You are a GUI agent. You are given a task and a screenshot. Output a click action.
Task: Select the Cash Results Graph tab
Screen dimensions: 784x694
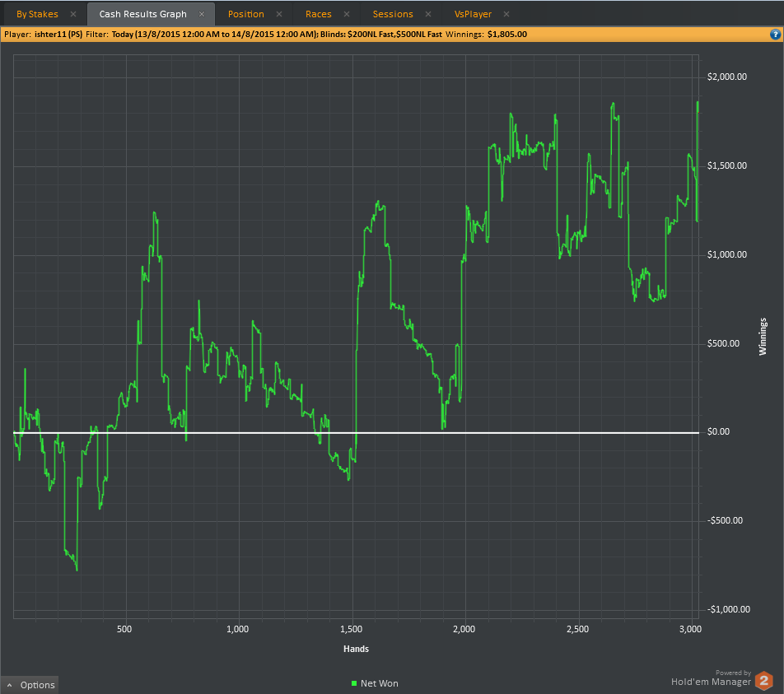[x=142, y=14]
